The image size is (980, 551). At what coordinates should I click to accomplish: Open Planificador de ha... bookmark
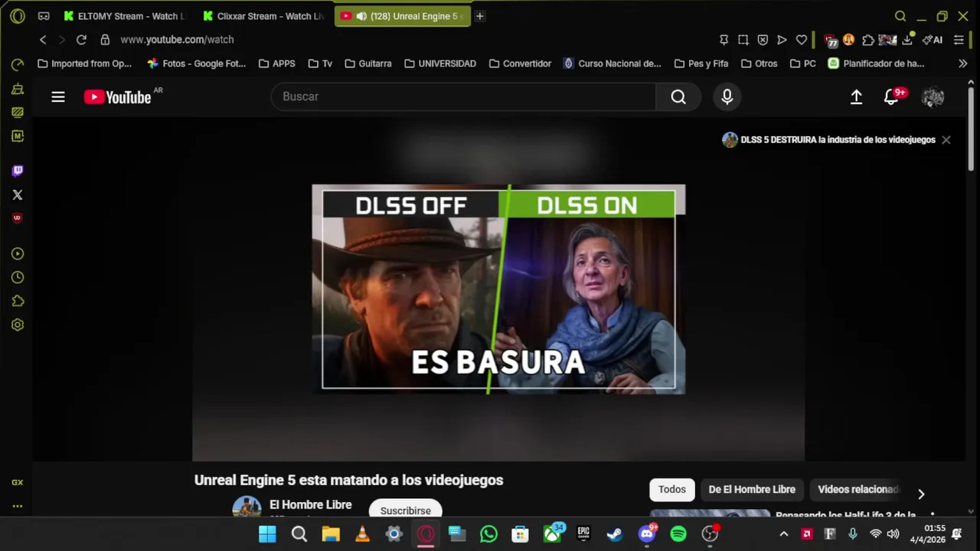[876, 64]
